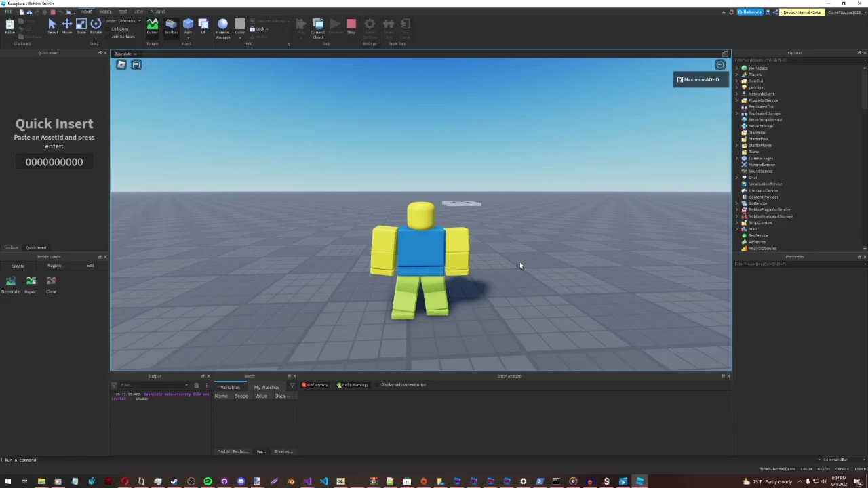Screen dimensions: 868x488
Task: Toggle the 0 of 0 Warnings filter
Action: pos(353,384)
